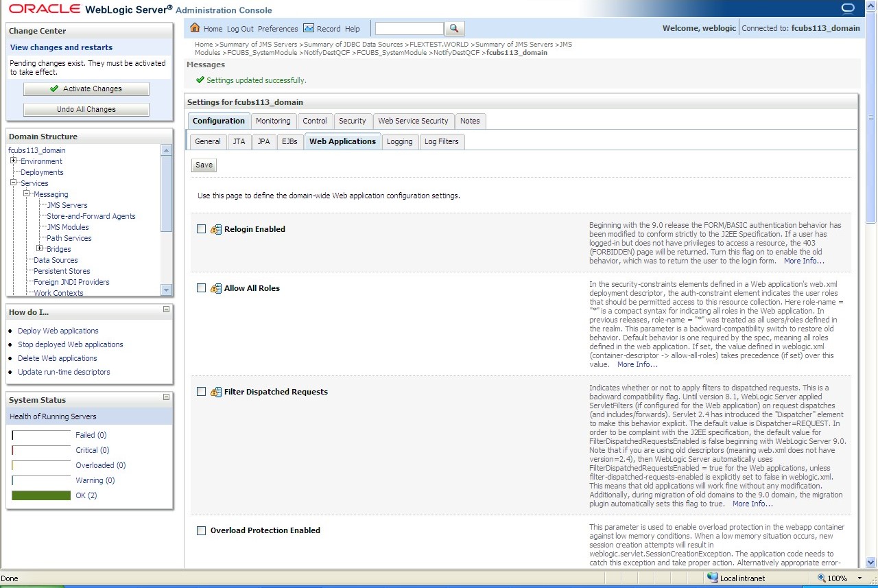
Task: Open Deploy Web applications help link
Action: [58, 331]
